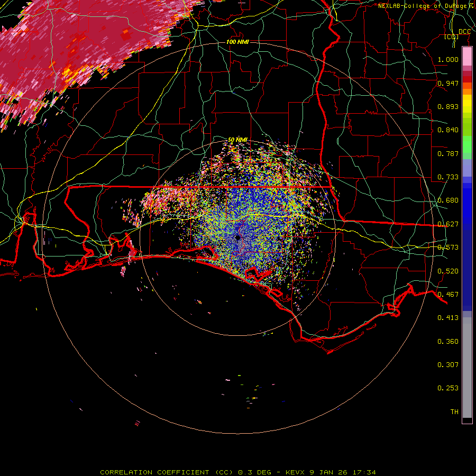
Task: Click the 100 NMI range ring label
Action: tap(237, 42)
